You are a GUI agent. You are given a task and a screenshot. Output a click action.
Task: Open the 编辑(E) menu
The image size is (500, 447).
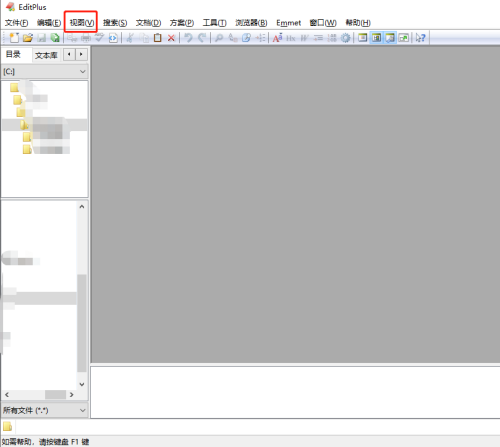tap(49, 23)
